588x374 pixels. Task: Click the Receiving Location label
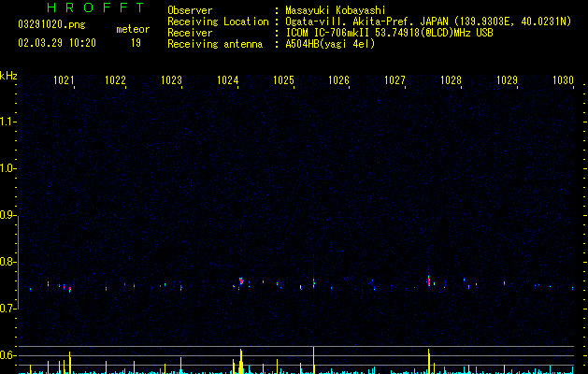pyautogui.click(x=218, y=22)
